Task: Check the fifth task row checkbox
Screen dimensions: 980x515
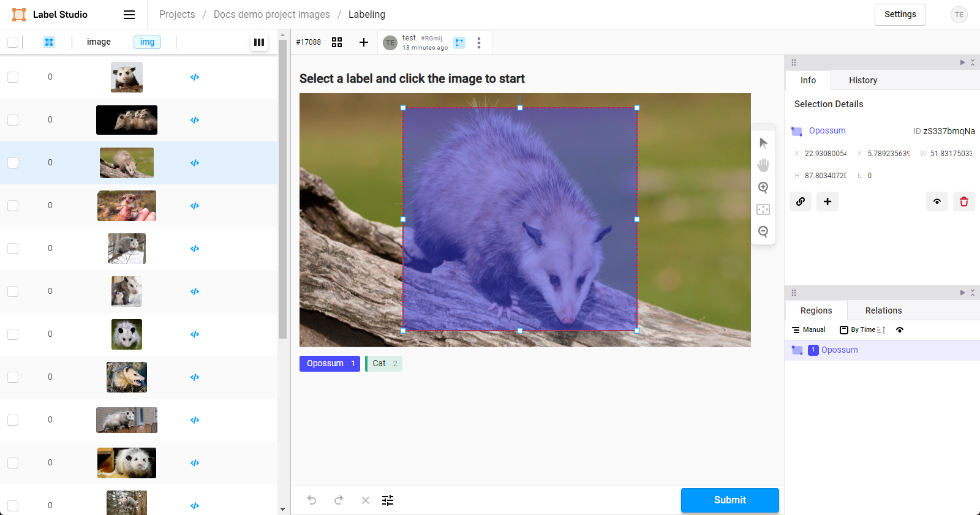Action: tap(13, 249)
